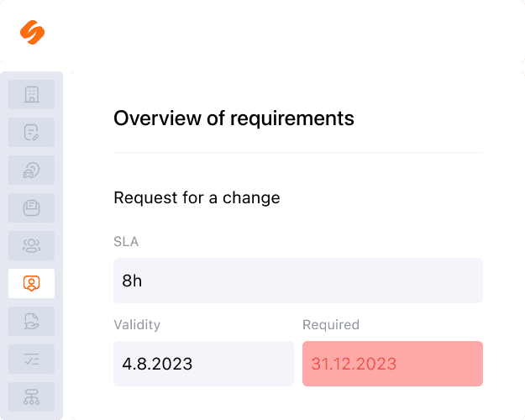Viewport: 525px width, 420px height.
Task: Click the Validity label text
Action: click(x=137, y=325)
